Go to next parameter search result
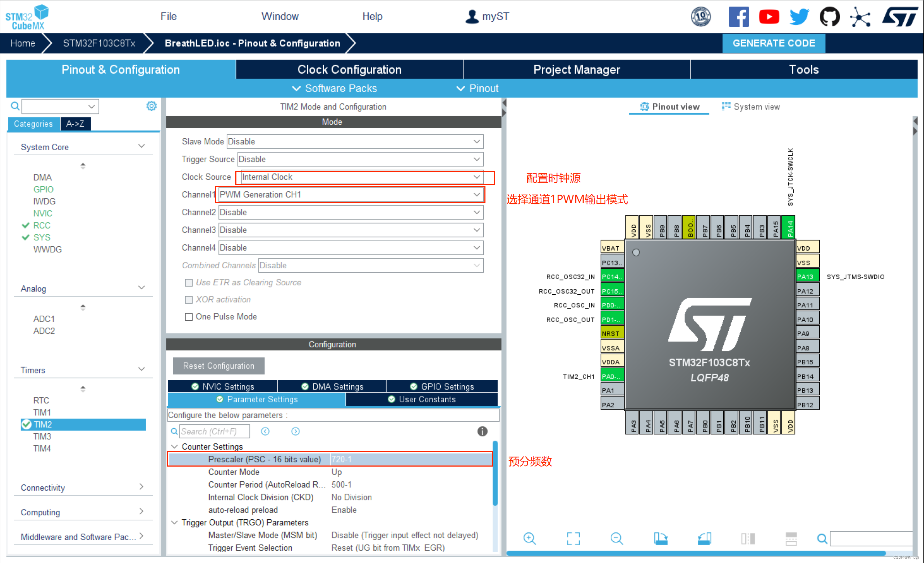924x563 pixels. pyautogui.click(x=296, y=431)
